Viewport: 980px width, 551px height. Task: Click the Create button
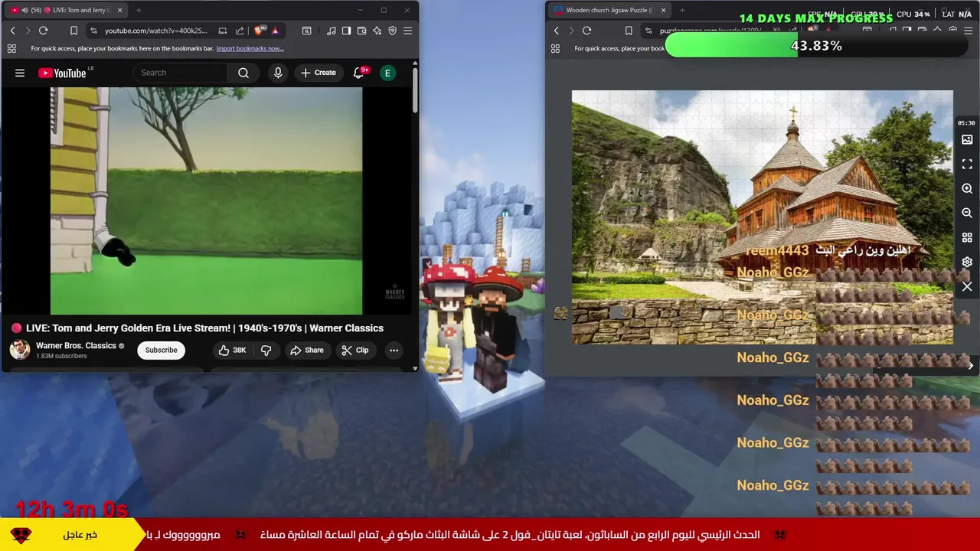coord(318,73)
